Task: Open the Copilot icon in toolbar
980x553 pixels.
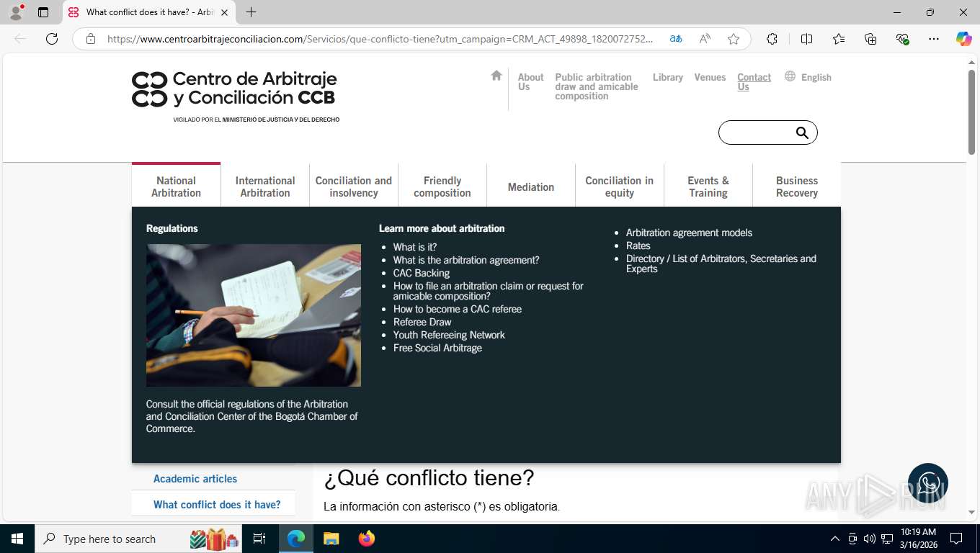Action: pyautogui.click(x=964, y=39)
